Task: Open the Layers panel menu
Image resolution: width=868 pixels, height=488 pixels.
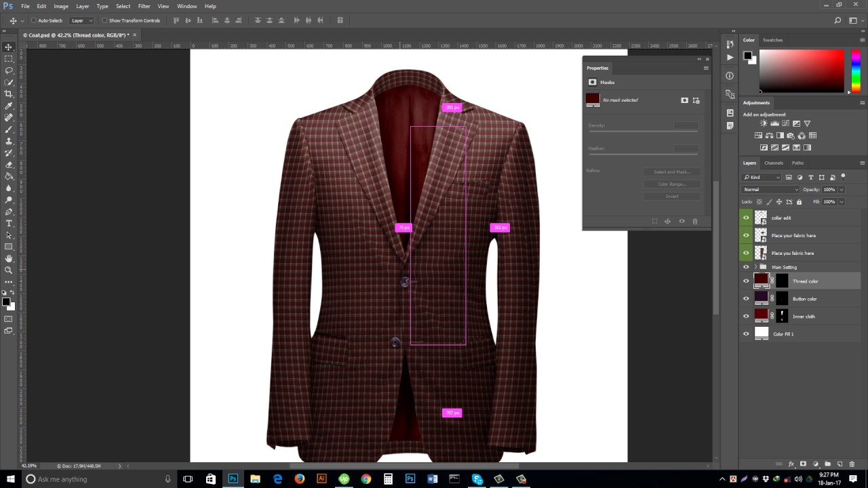Action: click(x=862, y=163)
